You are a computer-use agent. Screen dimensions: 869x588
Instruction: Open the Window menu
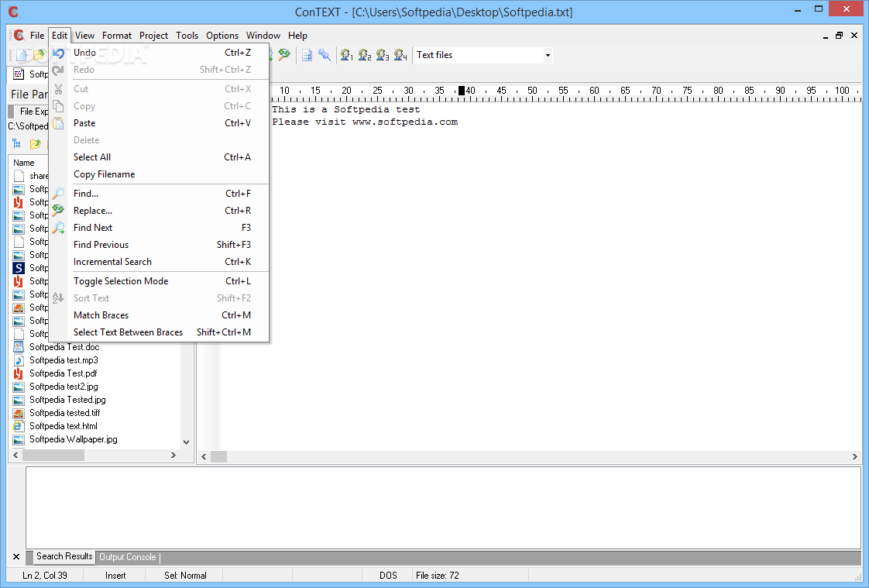pos(263,36)
